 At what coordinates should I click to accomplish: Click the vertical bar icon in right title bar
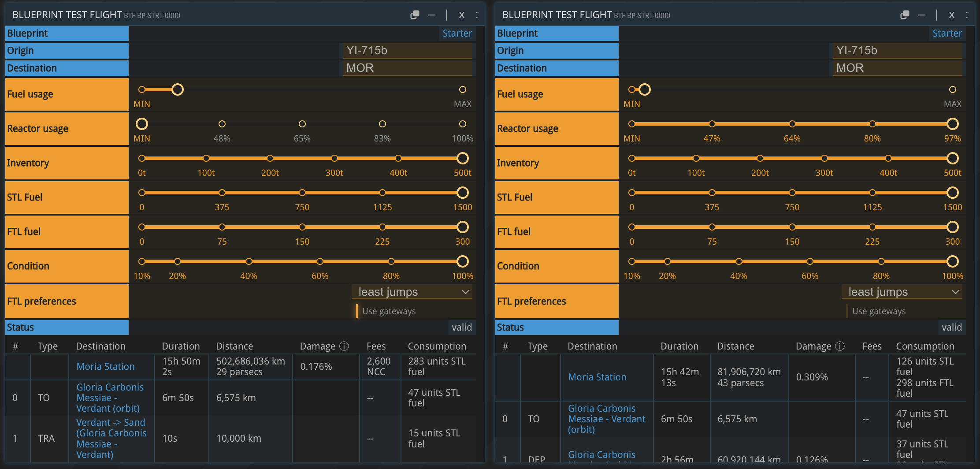[936, 15]
